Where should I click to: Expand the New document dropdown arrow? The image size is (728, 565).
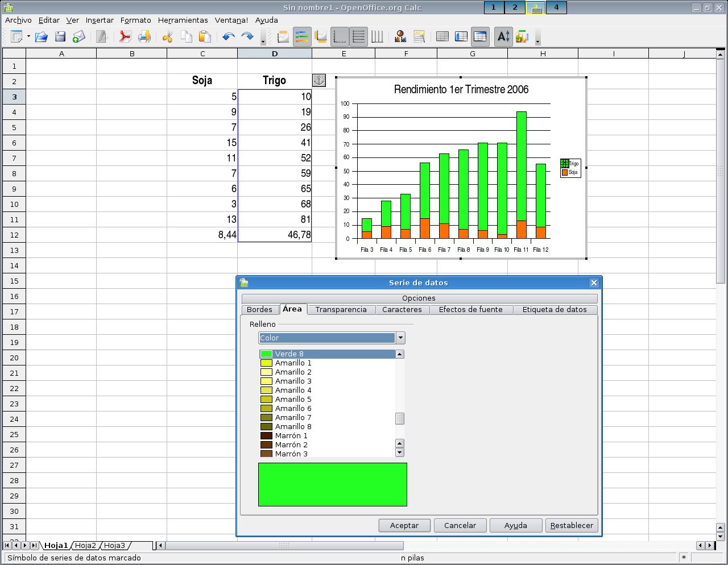click(28, 37)
